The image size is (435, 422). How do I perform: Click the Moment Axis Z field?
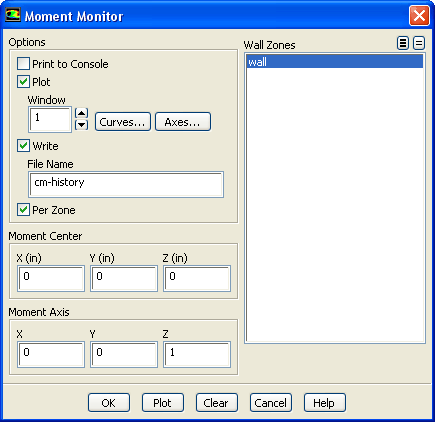[x=197, y=354]
